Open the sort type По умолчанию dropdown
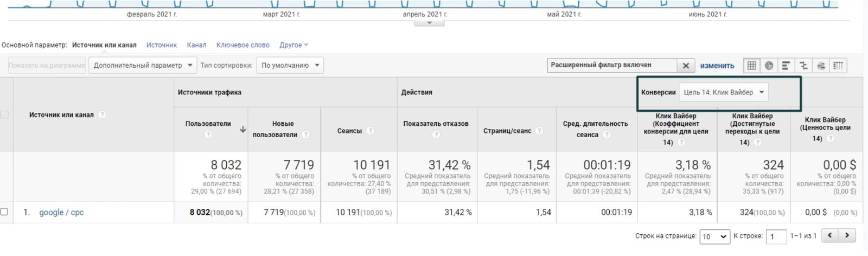Image resolution: width=868 pixels, height=256 pixels. click(290, 65)
